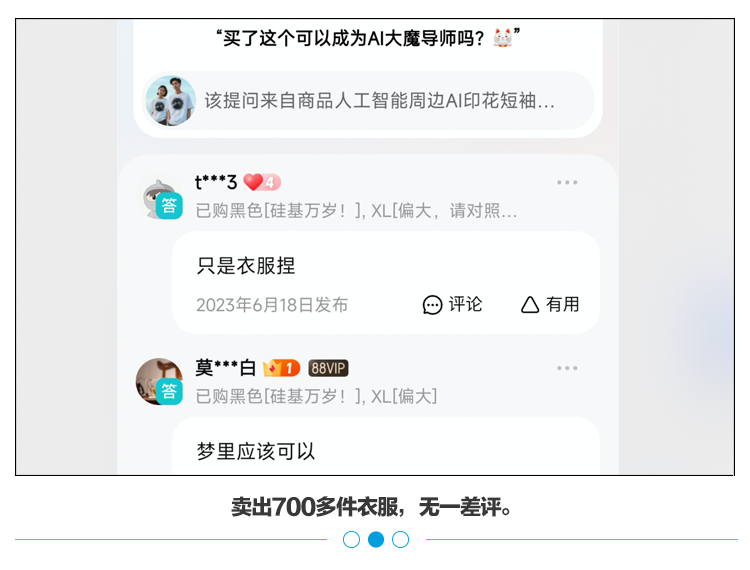Click the comment speech bubble icon
This screenshot has height=570, width=750.
click(432, 305)
